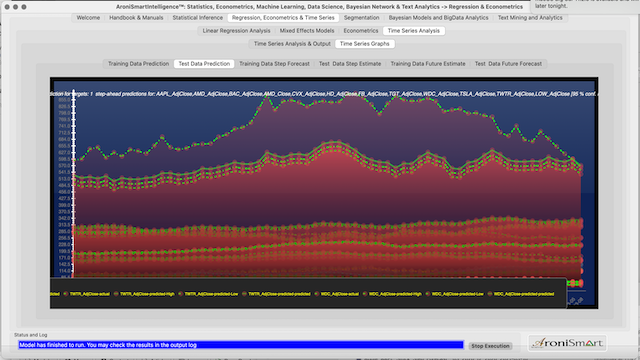
Task: Select the Econometrics sub-tab
Action: pos(361,31)
